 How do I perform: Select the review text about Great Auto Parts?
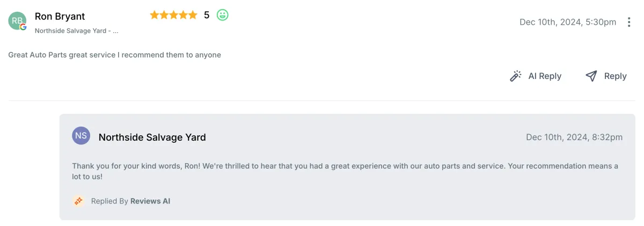(x=114, y=55)
